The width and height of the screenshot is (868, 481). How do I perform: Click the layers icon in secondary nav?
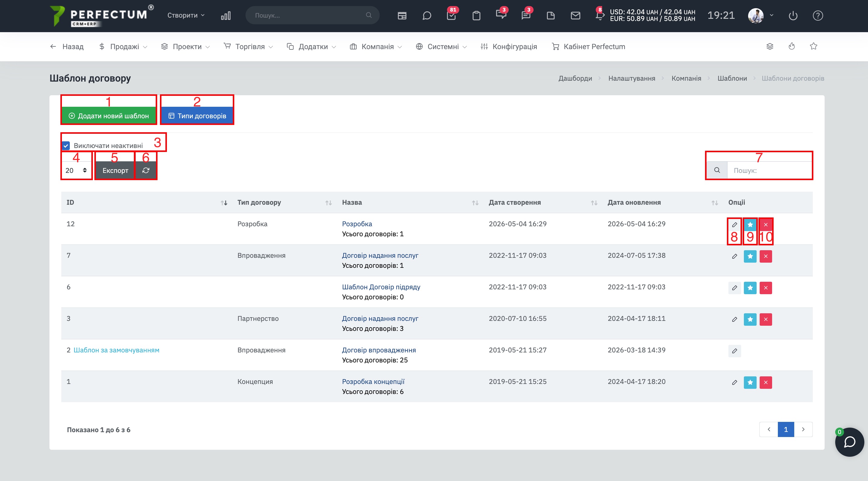[x=770, y=46]
